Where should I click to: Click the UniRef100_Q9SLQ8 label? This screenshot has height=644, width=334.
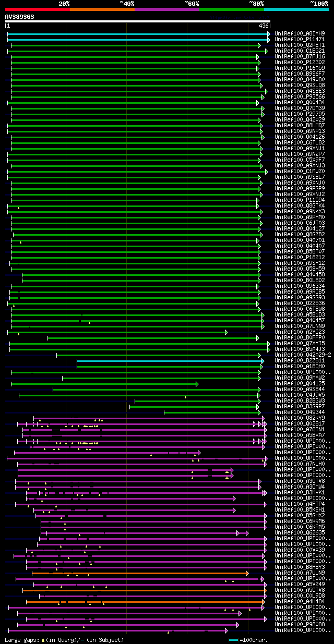point(301,85)
